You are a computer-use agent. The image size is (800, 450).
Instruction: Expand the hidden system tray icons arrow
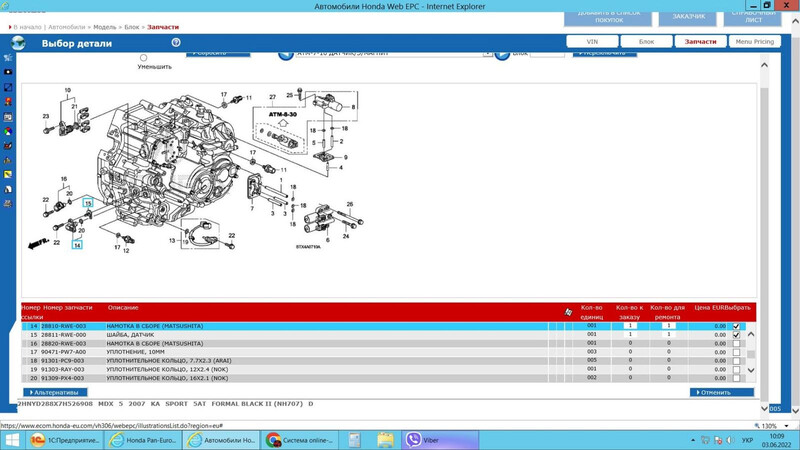[693, 440]
